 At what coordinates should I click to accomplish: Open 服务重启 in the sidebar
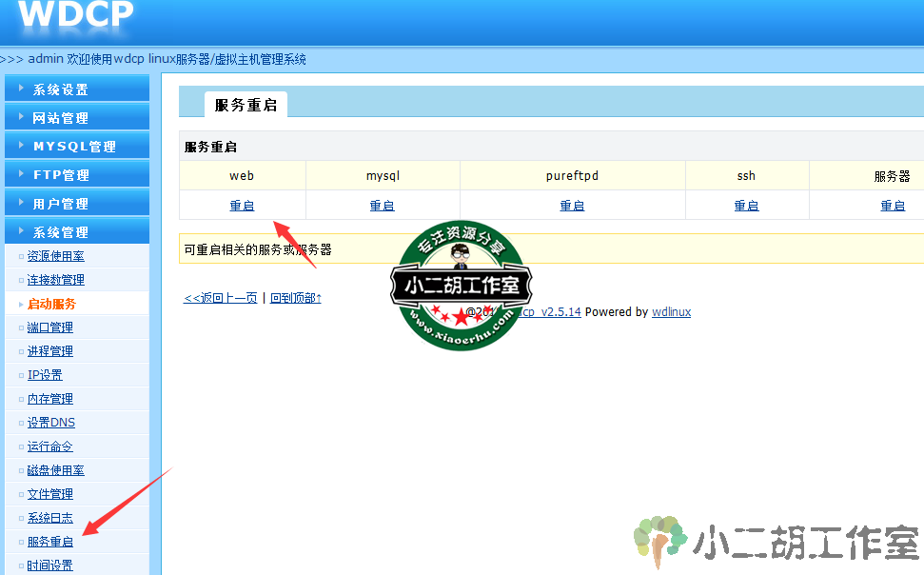point(50,542)
